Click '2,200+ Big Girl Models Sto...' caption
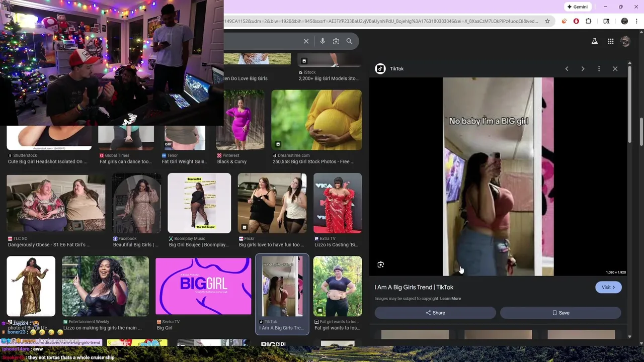This screenshot has width=644, height=362. 329,78
